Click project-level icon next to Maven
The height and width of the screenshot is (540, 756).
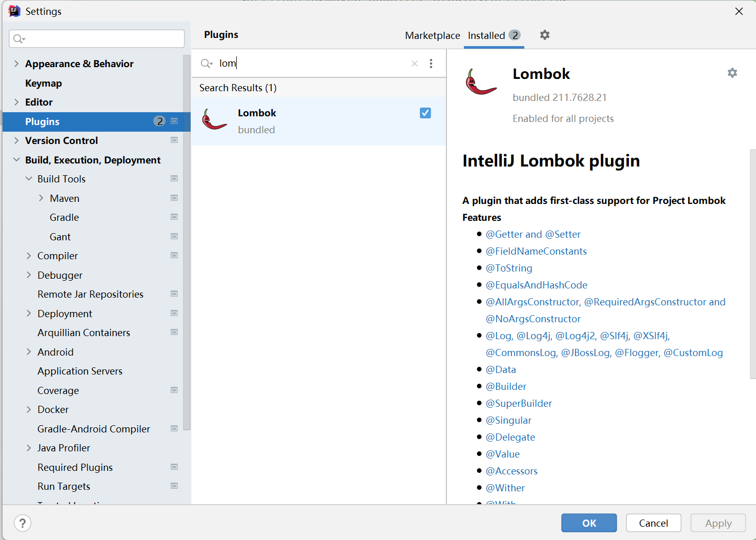tap(174, 198)
